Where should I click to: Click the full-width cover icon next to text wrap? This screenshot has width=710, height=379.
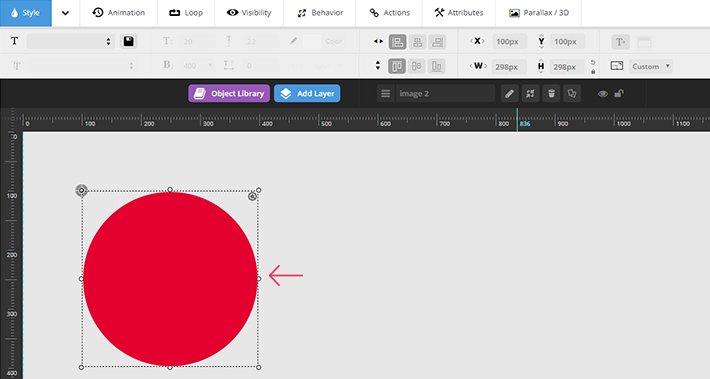point(644,42)
